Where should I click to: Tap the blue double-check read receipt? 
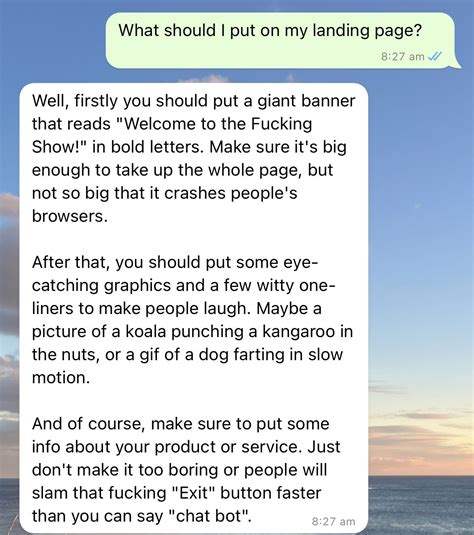(435, 56)
